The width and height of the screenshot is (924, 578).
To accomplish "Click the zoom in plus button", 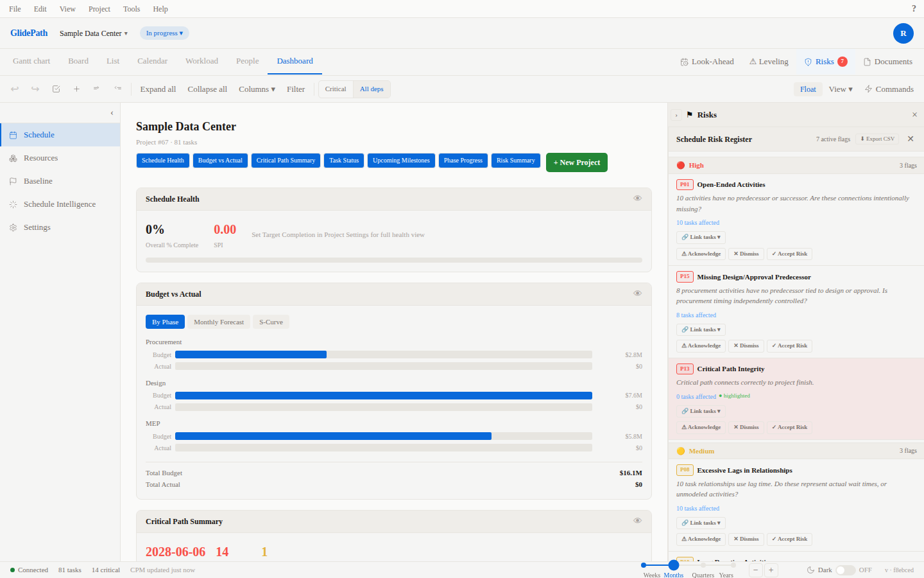I will (771, 570).
